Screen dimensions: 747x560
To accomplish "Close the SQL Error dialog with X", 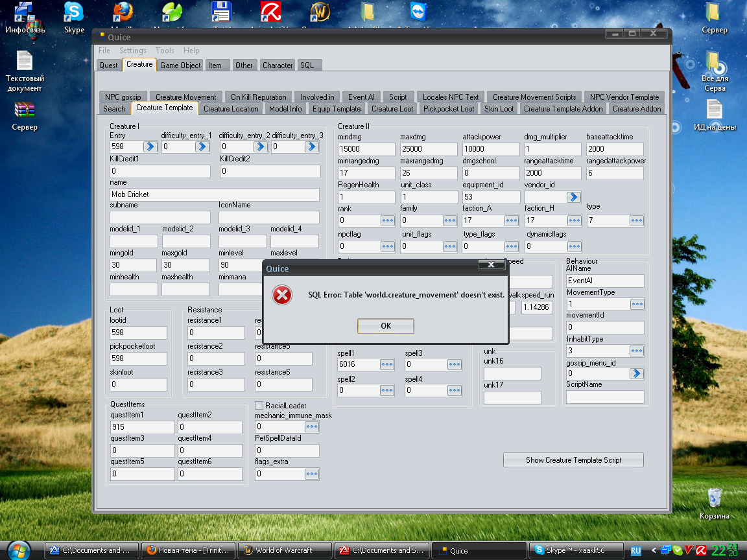I will click(491, 264).
